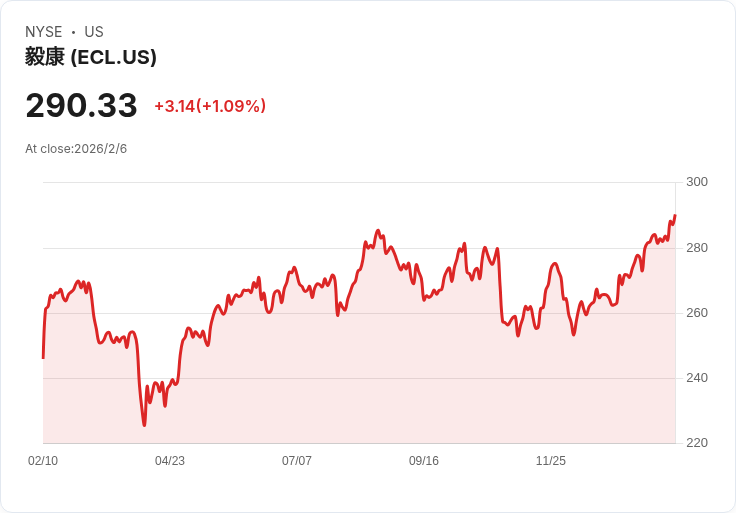Click the latest endpoint of the price line
Viewport: 736px width, 513px height.
pos(675,216)
